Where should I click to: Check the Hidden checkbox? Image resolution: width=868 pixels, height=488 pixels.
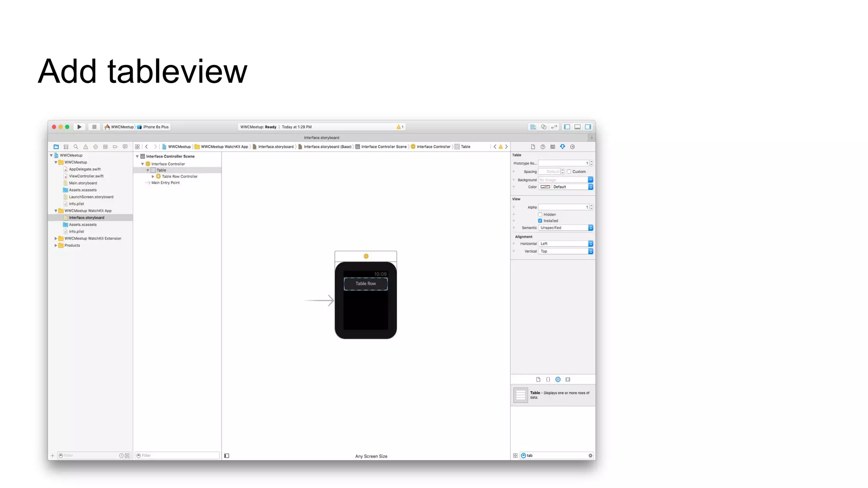[540, 214]
